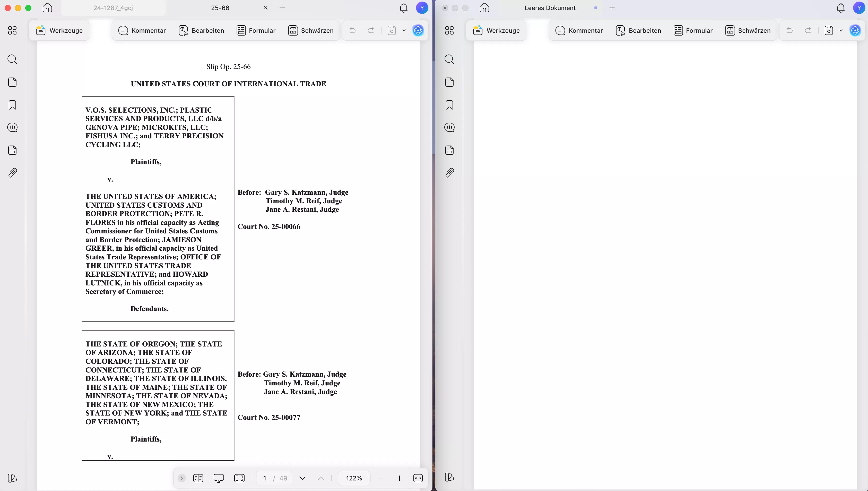This screenshot has width=868, height=491.
Task: Toggle two-page reading view in bottom bar
Action: (x=198, y=478)
